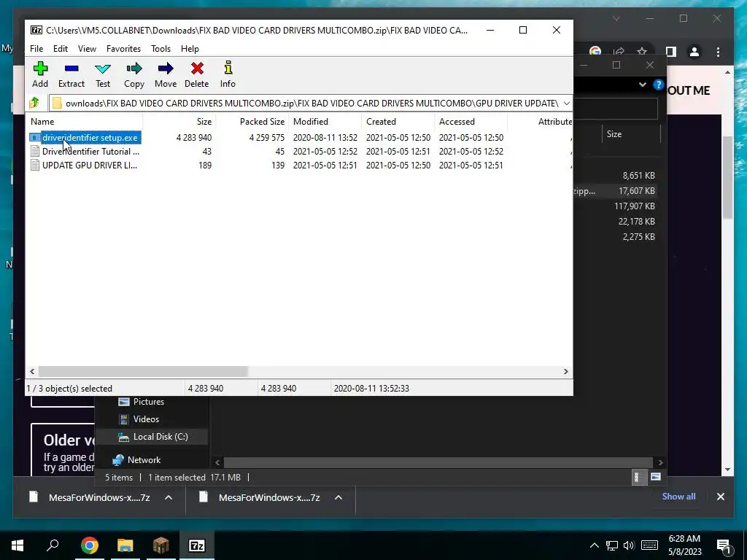Select the driveridentifier setup.exe file icon
This screenshot has width=747, height=560.
(35, 138)
